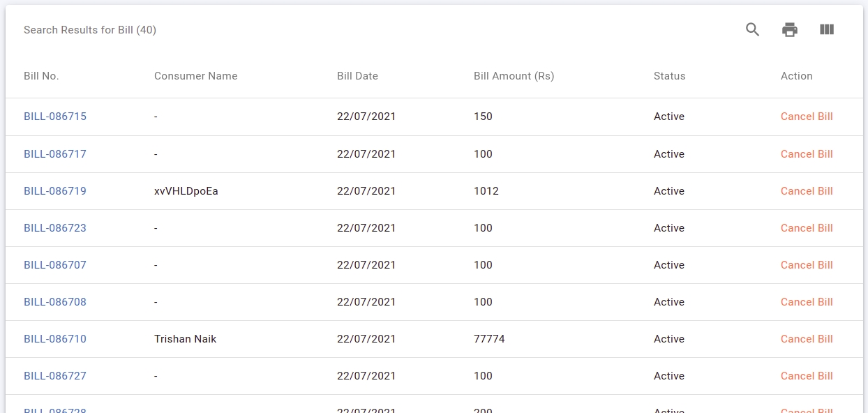The image size is (868, 413).
Task: Open bill BILL-086707 link
Action: tap(55, 265)
